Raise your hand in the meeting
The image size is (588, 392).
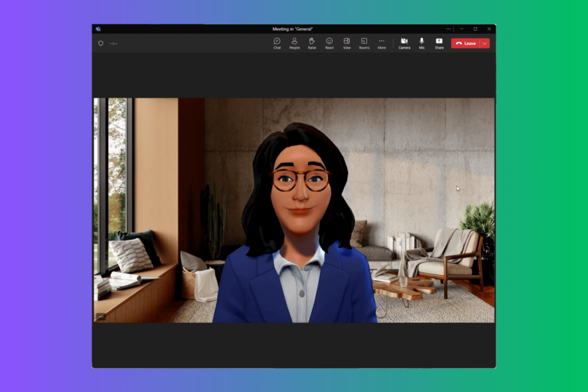click(x=311, y=43)
